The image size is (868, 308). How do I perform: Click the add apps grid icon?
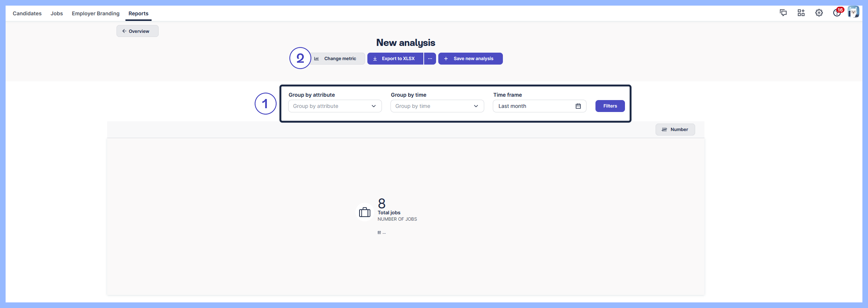[x=801, y=13]
